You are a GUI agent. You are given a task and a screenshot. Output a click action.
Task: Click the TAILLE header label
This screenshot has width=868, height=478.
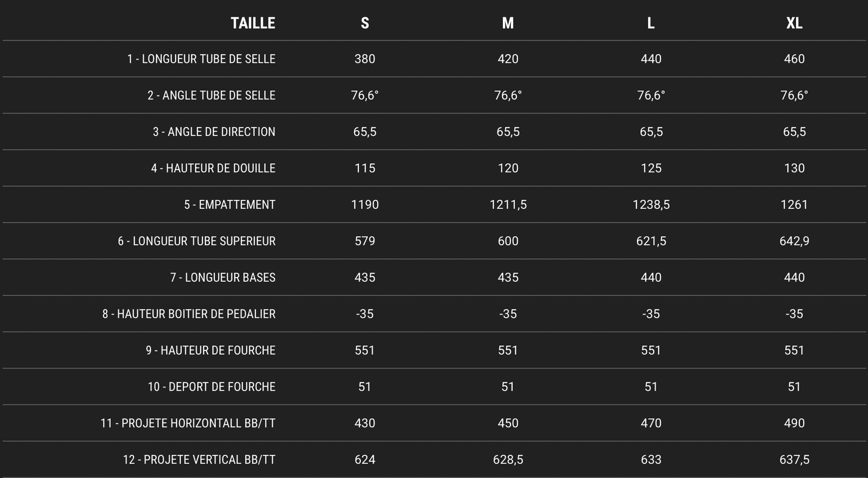pyautogui.click(x=253, y=23)
